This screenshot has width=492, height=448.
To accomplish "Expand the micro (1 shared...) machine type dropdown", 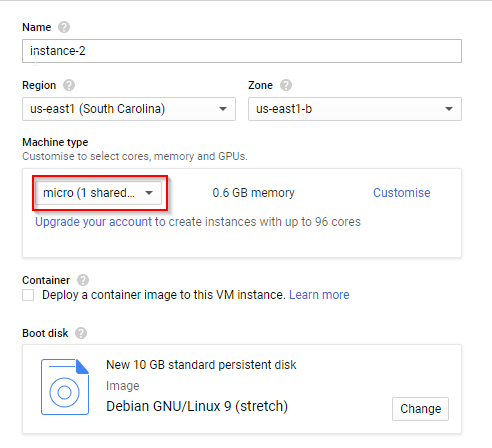I will click(x=99, y=193).
